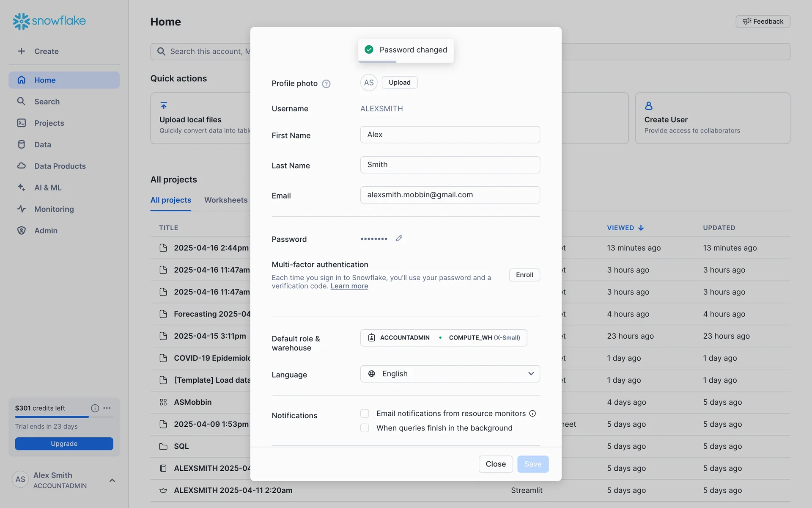Click the resource monitors info icon
The height and width of the screenshot is (508, 812).
pyautogui.click(x=532, y=413)
